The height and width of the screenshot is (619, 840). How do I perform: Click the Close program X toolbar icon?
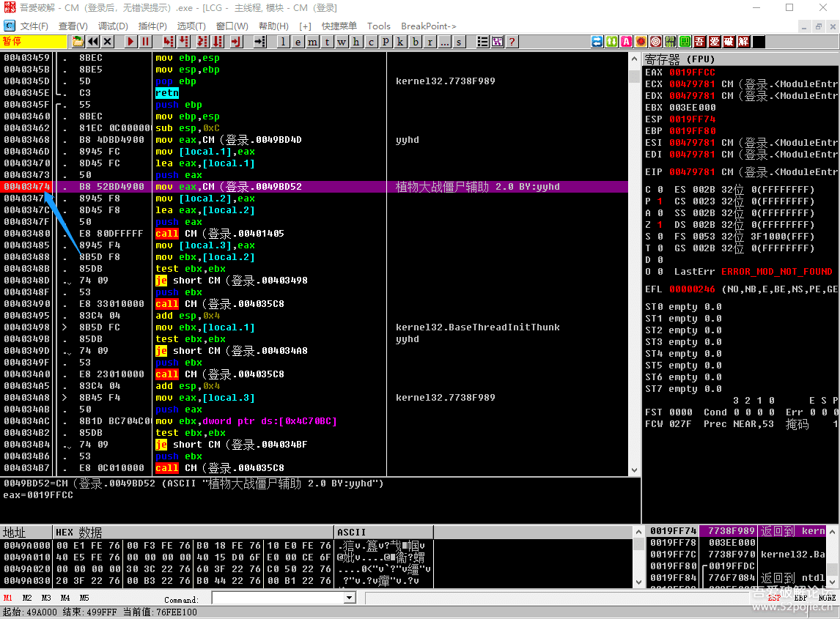(108, 42)
